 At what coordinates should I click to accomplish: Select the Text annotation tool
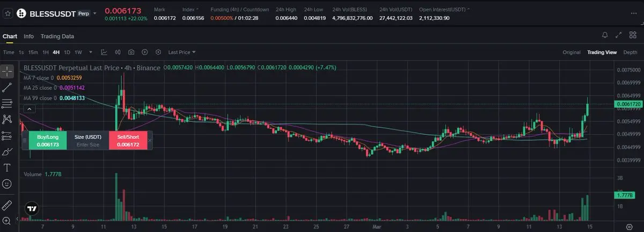point(8,168)
